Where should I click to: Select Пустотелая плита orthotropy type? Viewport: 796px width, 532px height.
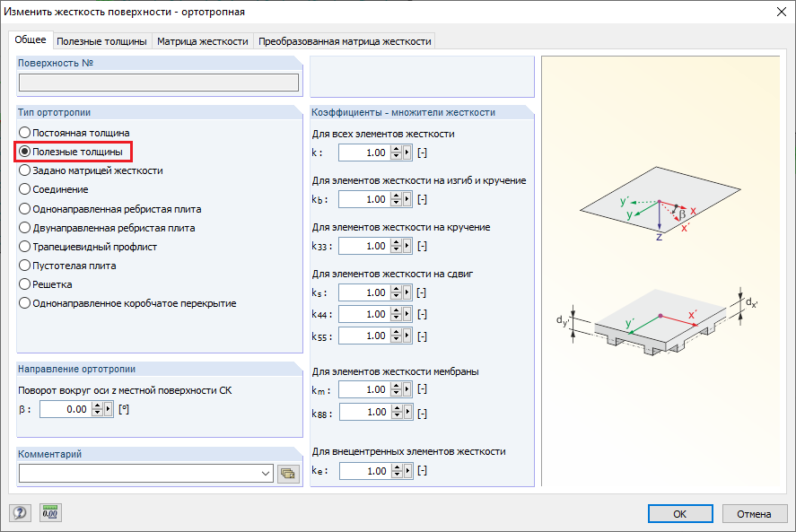(67, 266)
